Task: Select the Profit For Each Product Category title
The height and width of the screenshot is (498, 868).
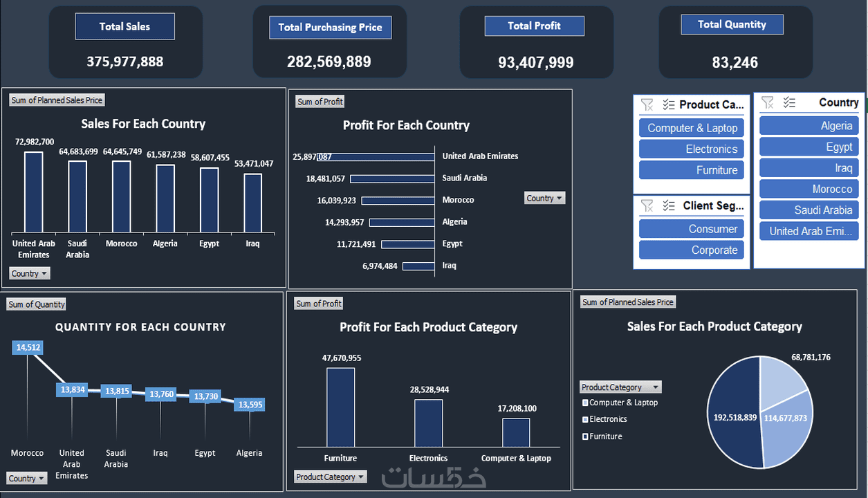Action: click(x=429, y=327)
